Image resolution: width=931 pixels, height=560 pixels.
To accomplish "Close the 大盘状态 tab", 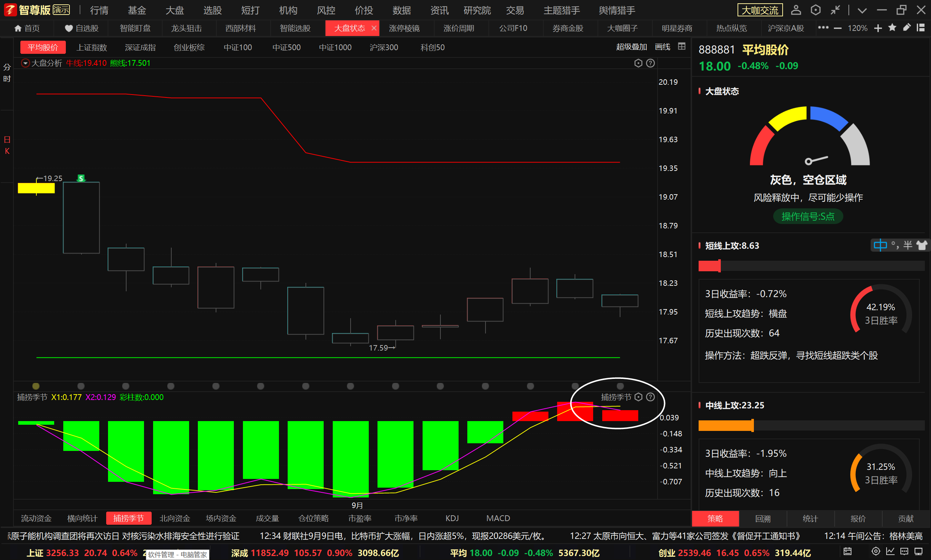I will click(x=373, y=28).
